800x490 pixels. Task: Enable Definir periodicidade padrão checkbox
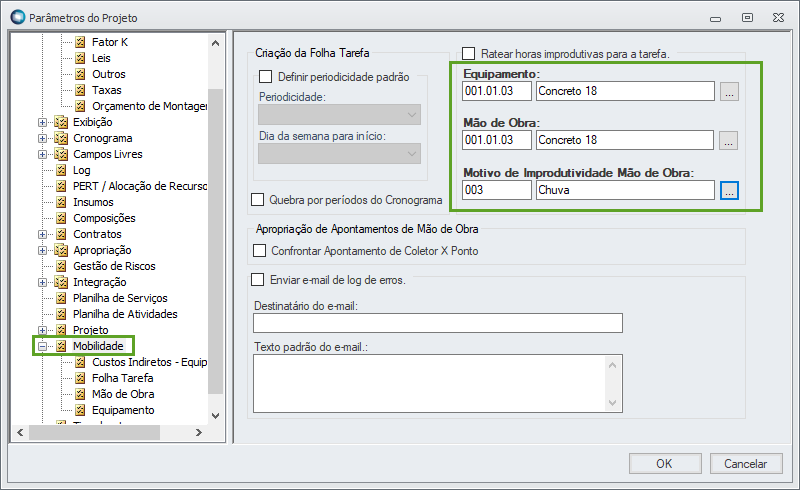[266, 76]
